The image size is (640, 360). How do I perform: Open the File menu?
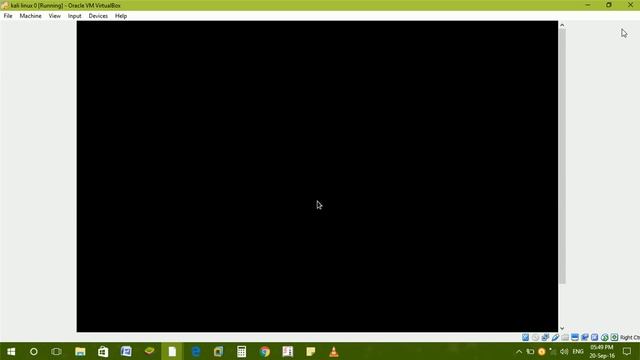pos(8,16)
